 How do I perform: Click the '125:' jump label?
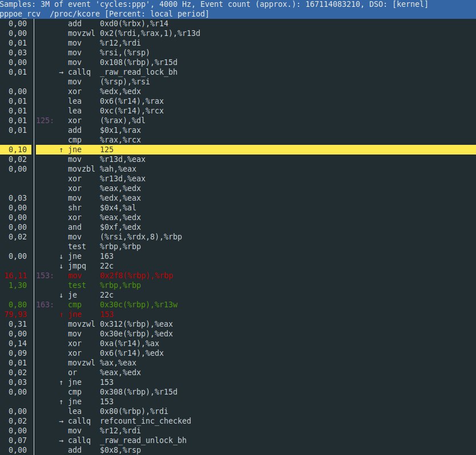(x=45, y=120)
